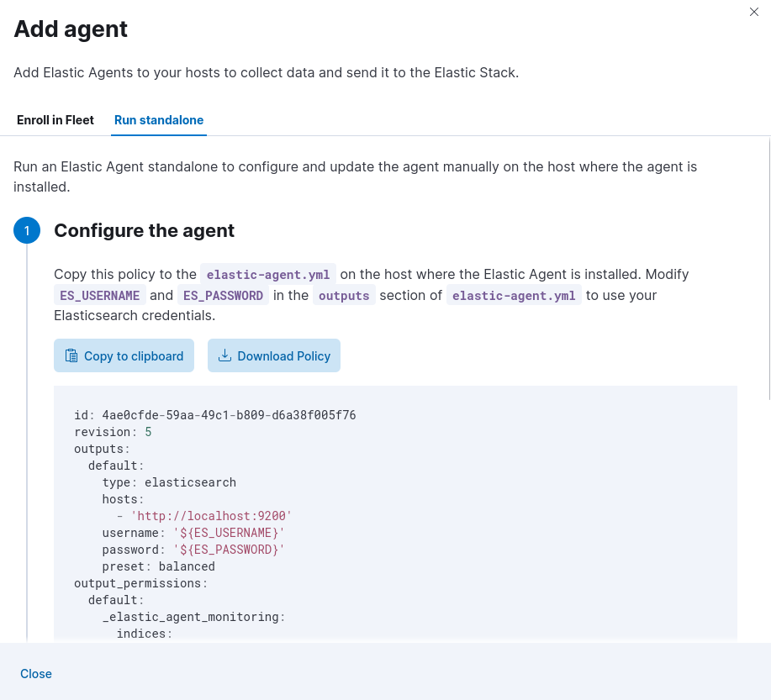The height and width of the screenshot is (700, 771).
Task: Click the '_elastic_agent_monitoring:' line
Action: pyautogui.click(x=193, y=617)
